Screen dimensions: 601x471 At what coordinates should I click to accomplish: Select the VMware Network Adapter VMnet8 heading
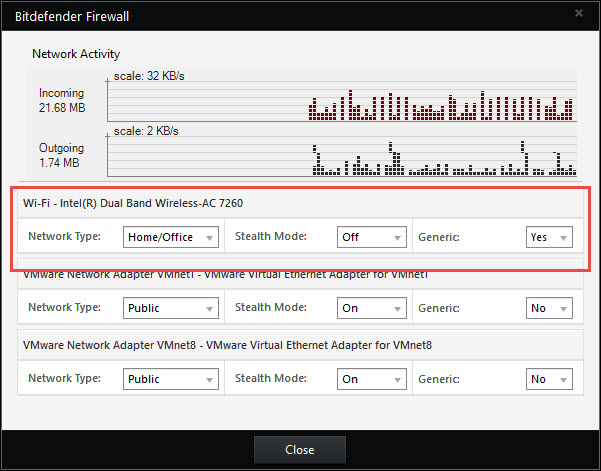click(x=227, y=345)
